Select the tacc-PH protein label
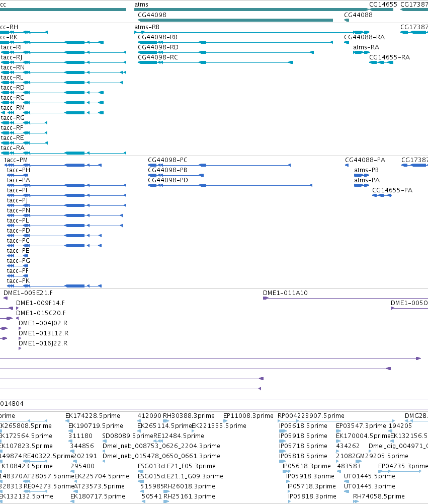The image size is (428, 504). (x=19, y=170)
